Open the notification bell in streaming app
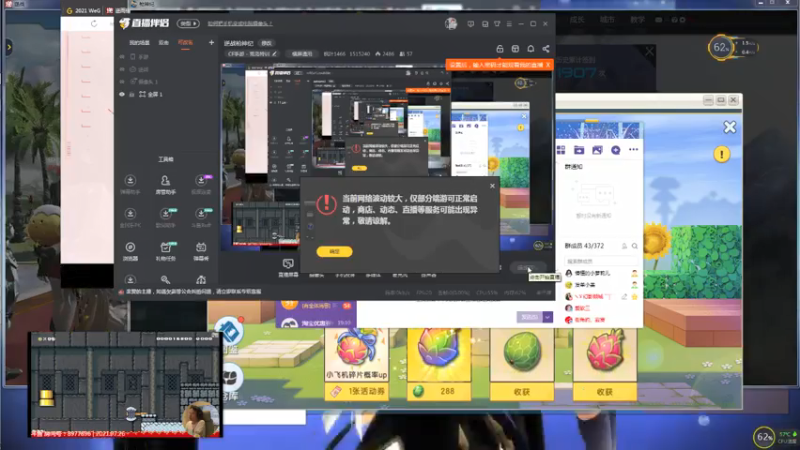This screenshot has width=800, height=450. pos(531,48)
